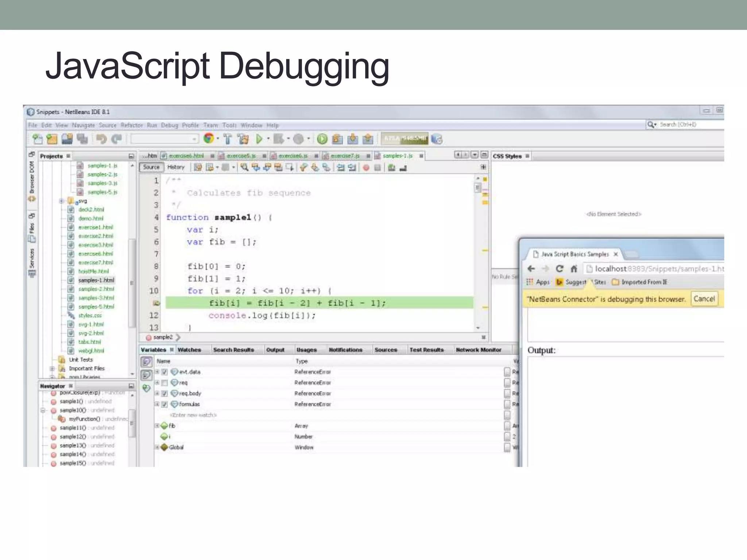Toggle the evt.data watch checkbox
747x560 pixels.
(x=165, y=372)
